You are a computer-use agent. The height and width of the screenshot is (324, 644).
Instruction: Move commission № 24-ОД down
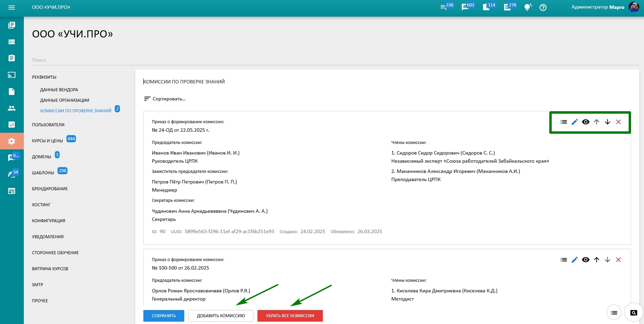point(608,122)
